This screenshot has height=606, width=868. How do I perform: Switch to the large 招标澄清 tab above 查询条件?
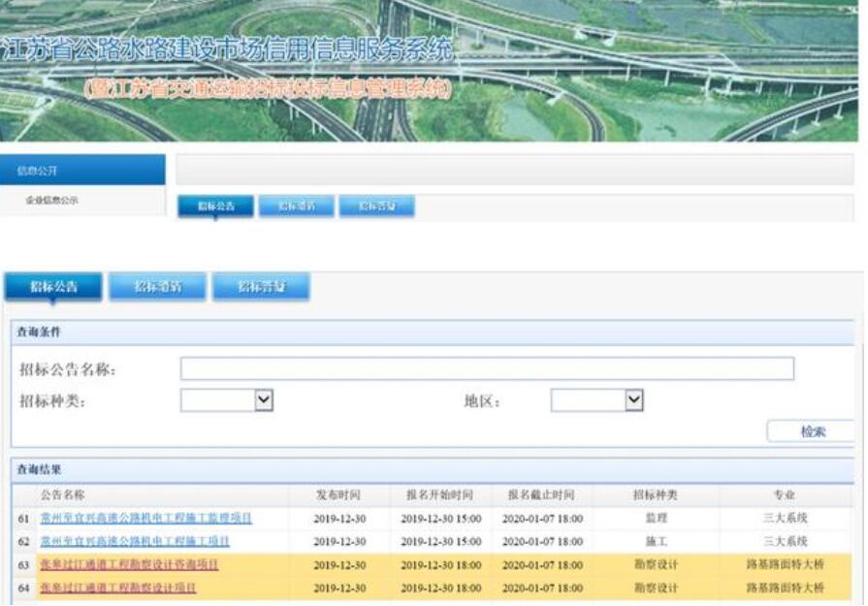(x=157, y=287)
